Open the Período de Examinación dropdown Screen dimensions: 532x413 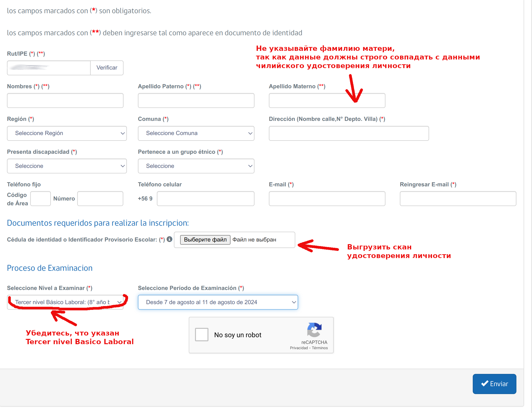point(218,302)
